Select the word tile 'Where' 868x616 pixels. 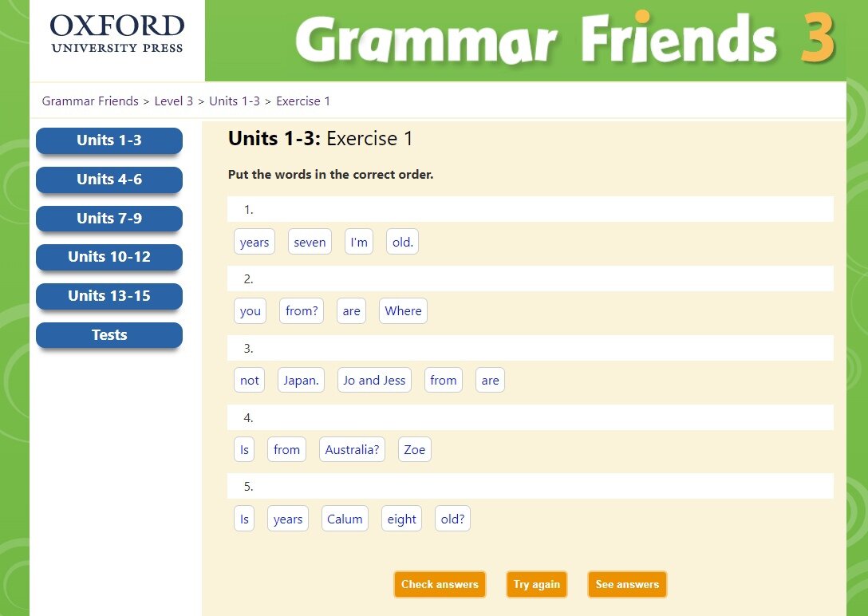403,311
